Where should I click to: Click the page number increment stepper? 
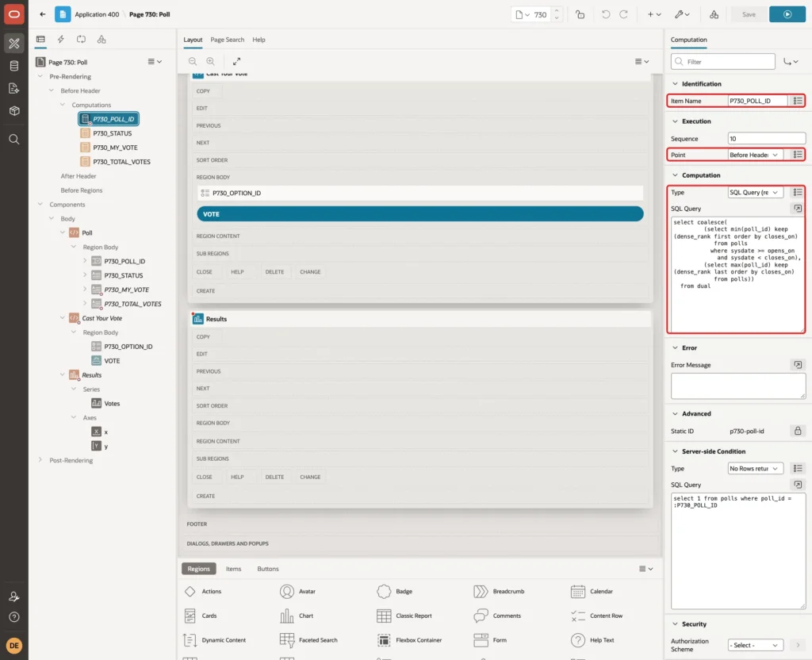pyautogui.click(x=557, y=11)
